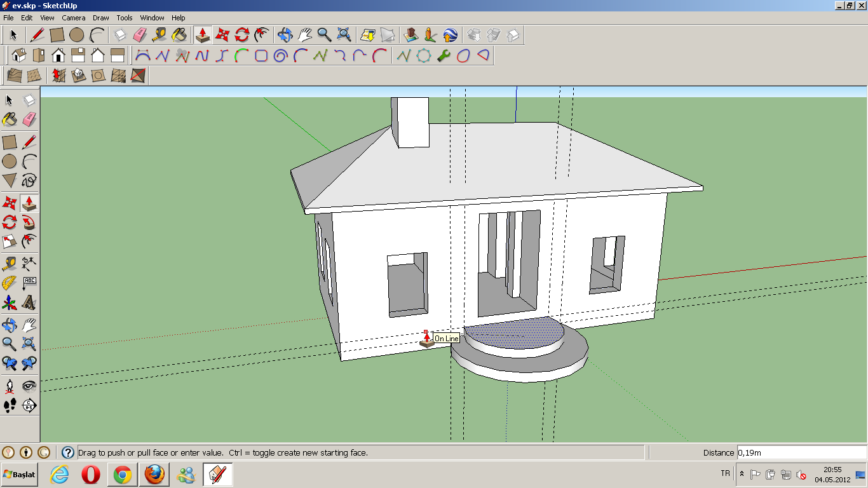Select the Paint Bucket tool in left toolbox
The width and height of the screenshot is (868, 488).
tap(10, 119)
